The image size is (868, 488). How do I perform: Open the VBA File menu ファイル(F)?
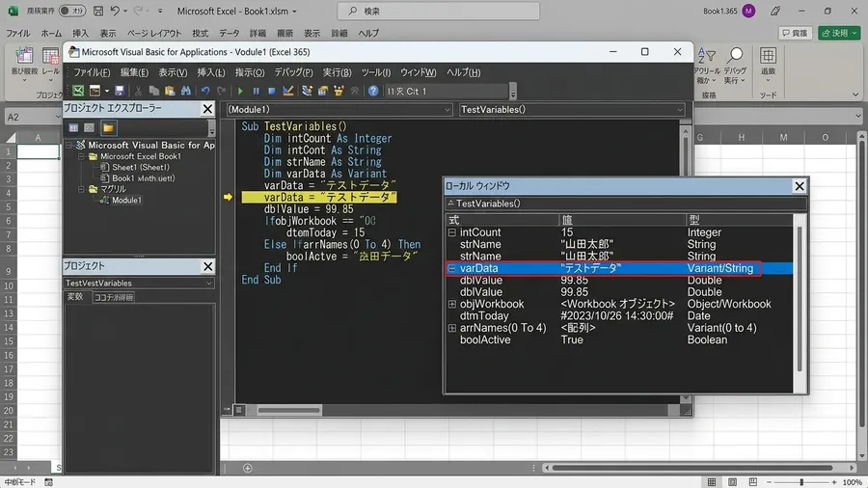click(92, 72)
